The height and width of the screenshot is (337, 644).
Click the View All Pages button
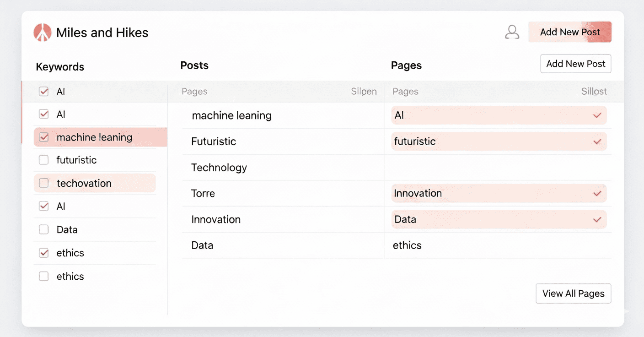[573, 294]
